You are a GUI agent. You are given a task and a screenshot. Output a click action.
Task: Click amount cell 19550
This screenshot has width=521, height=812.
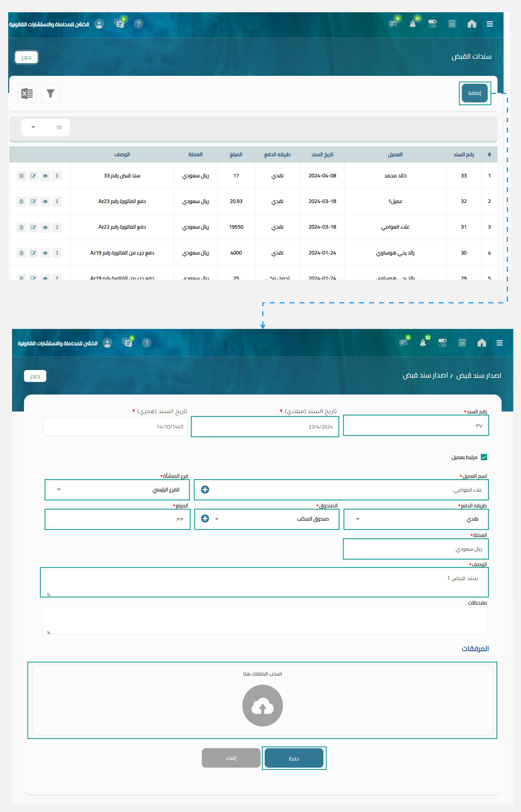point(236,227)
